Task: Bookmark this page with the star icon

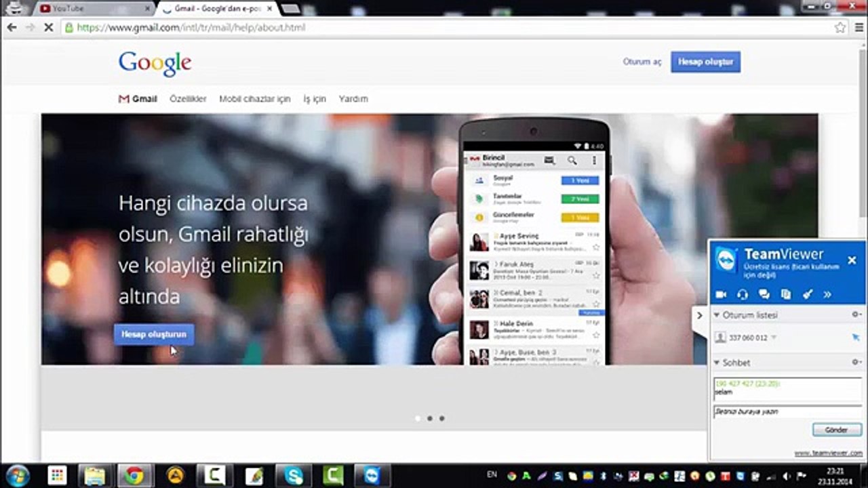Action: 840,28
